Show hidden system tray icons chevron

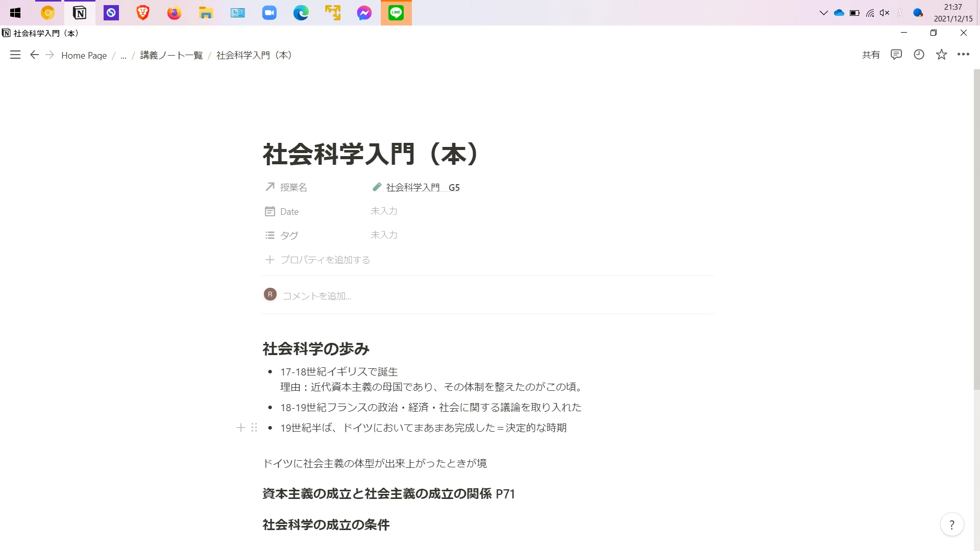[x=823, y=13]
